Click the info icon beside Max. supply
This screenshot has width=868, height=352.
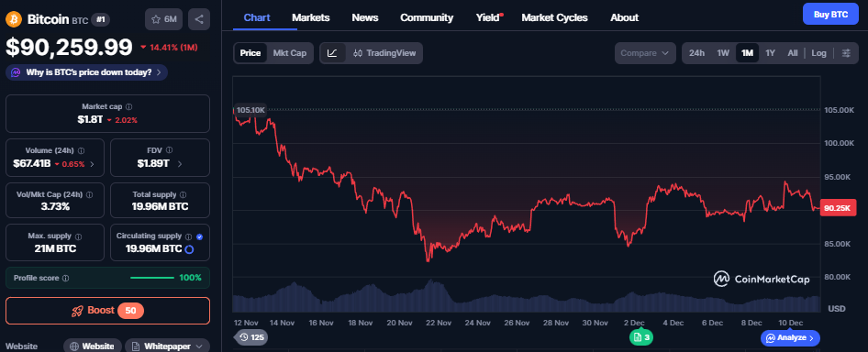[78, 236]
